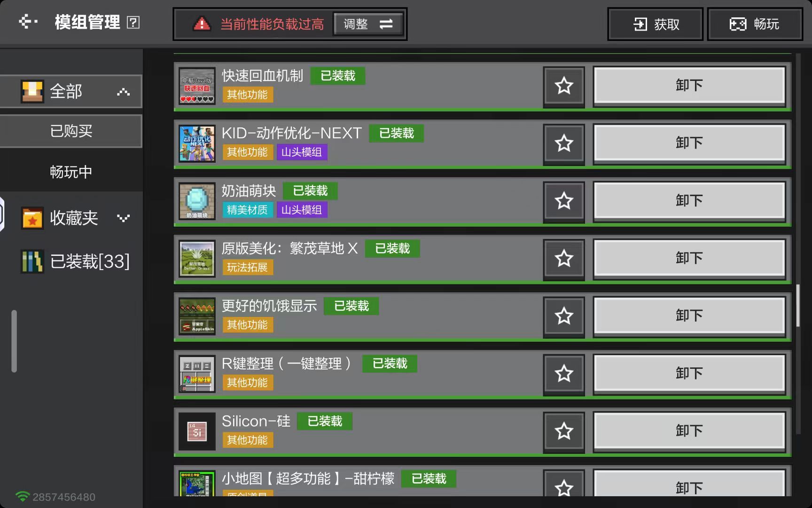Click the left sidebar scrollbar handle
812x508 pixels.
coord(14,341)
